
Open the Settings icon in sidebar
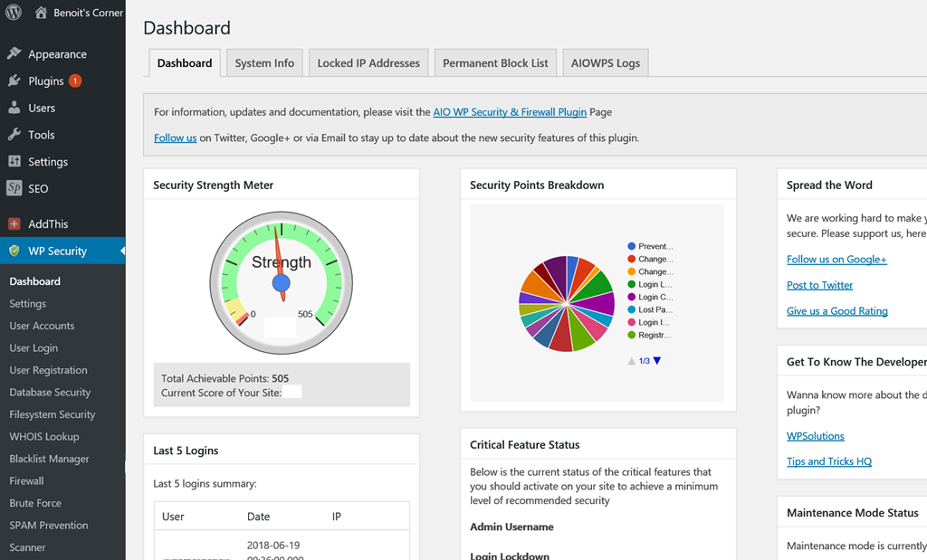(14, 161)
